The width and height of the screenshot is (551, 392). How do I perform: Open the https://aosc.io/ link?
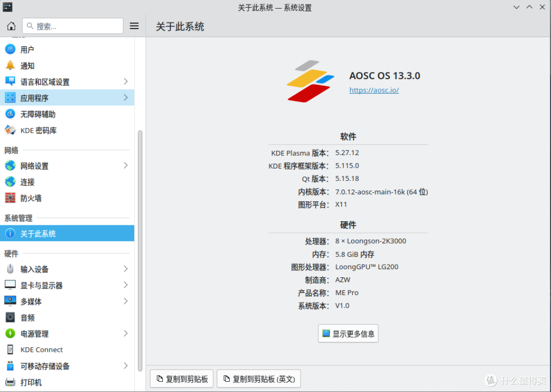(x=374, y=90)
